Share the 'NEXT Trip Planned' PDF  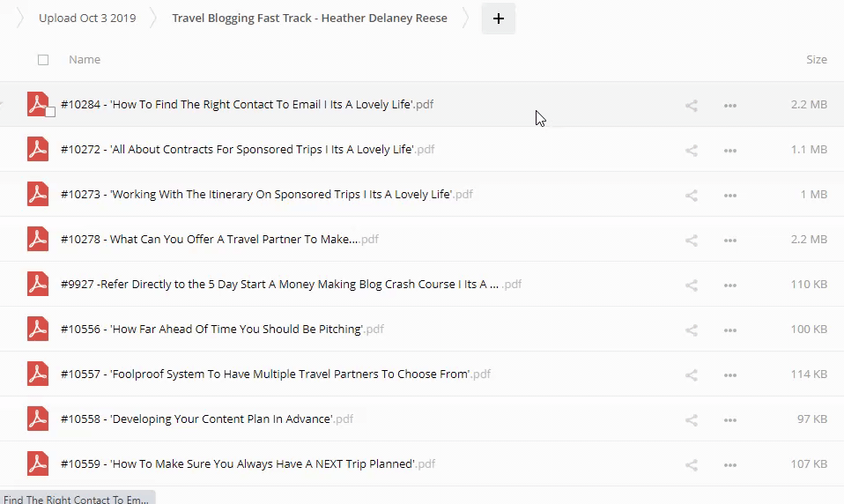[x=692, y=464]
